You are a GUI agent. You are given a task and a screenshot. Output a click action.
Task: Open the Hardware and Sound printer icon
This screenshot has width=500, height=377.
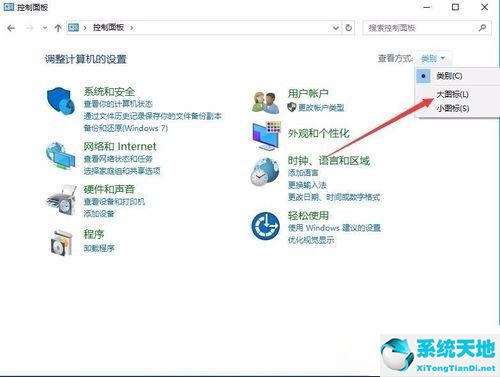click(x=61, y=199)
